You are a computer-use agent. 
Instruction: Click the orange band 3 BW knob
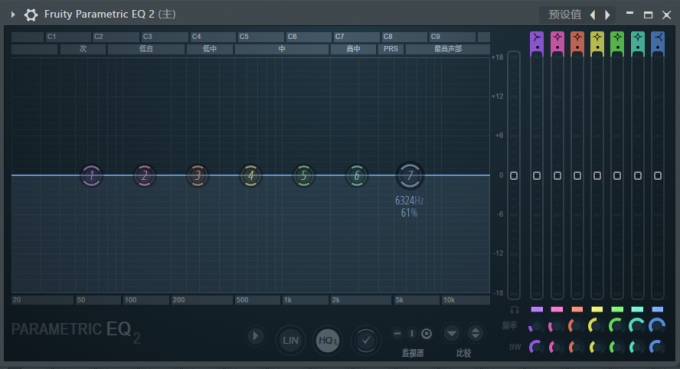[x=577, y=347]
